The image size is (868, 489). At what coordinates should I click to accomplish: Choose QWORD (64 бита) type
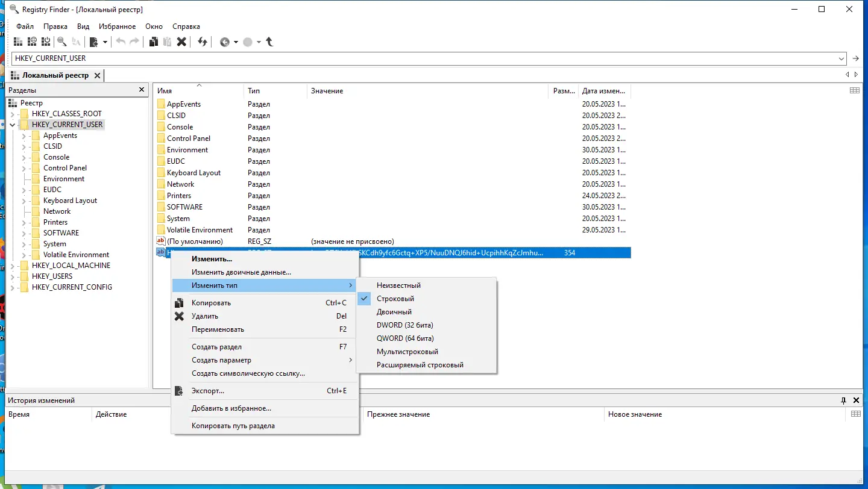427,338
